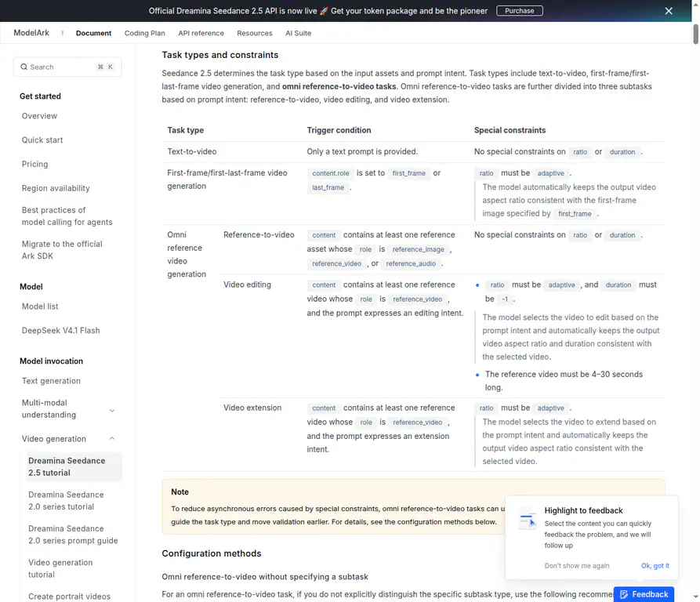
Task: Focus the Search input field
Action: [x=67, y=67]
